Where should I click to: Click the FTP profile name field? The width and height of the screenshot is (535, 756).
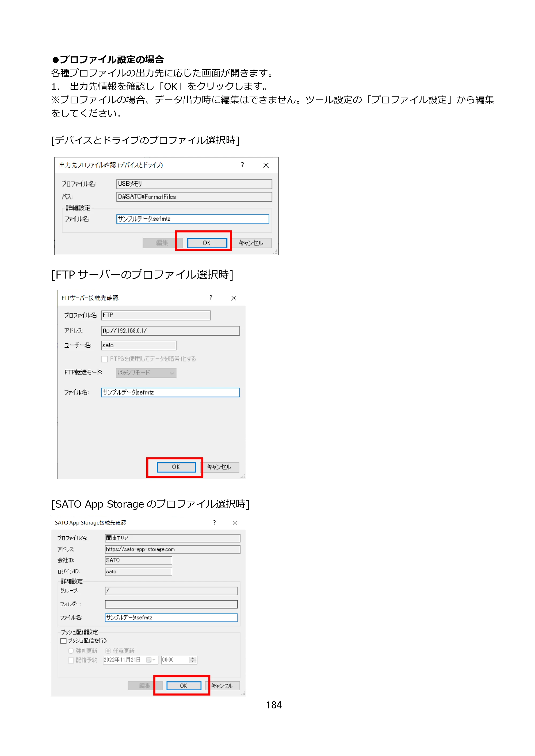156,315
